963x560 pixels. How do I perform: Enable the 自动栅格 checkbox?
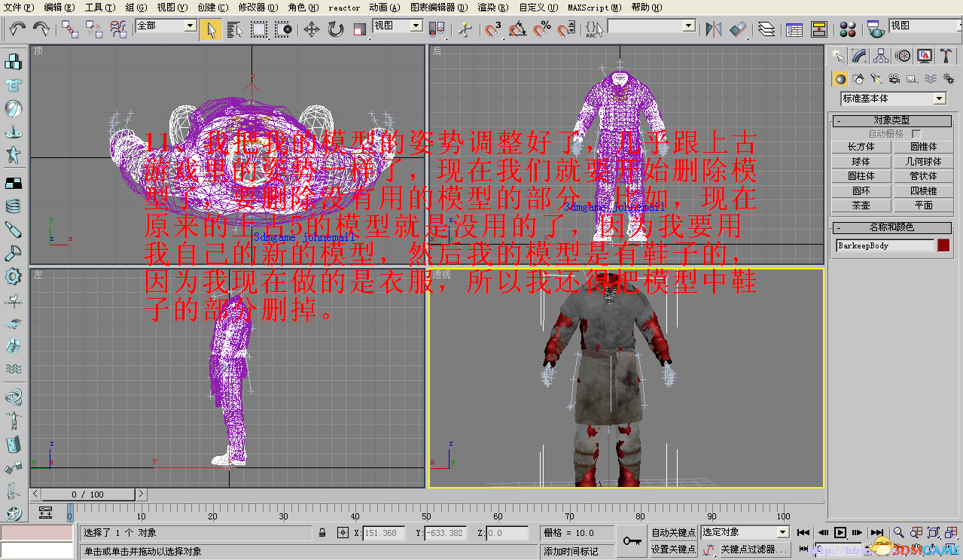coord(916,134)
